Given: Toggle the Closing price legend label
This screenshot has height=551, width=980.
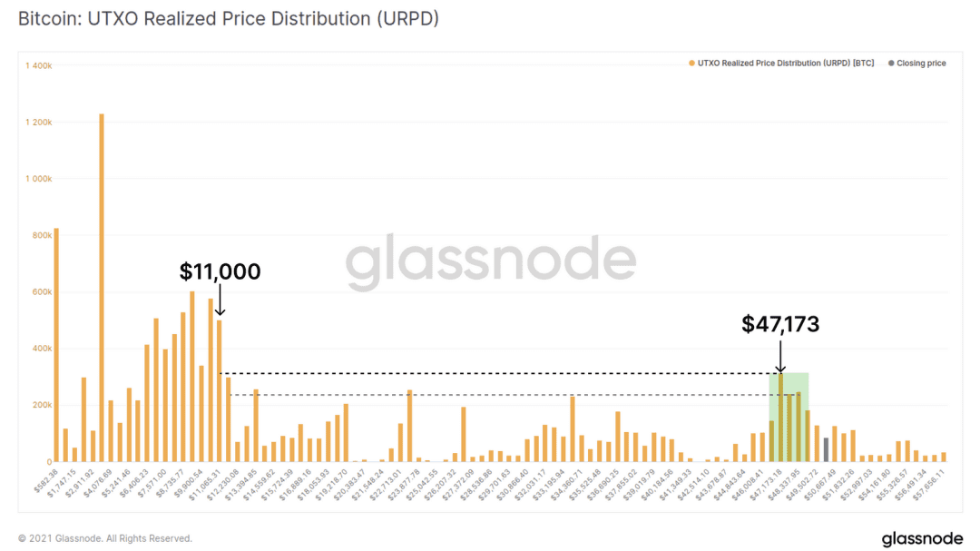Looking at the screenshot, I should tap(921, 64).
